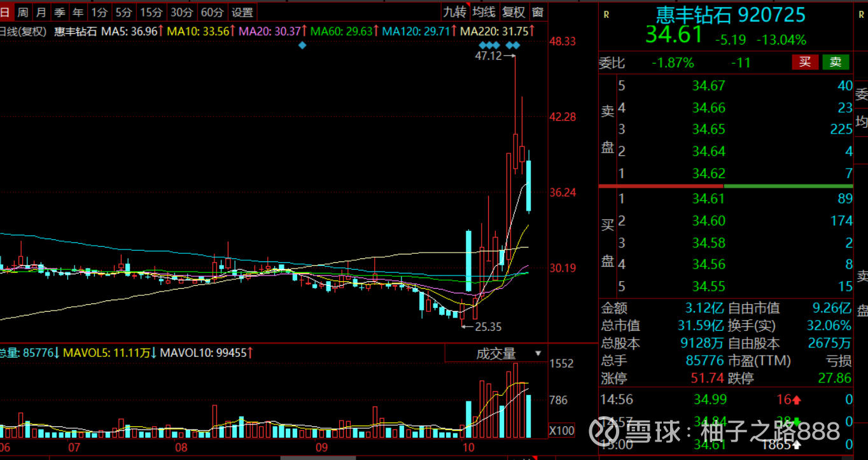Select buy level 4 price 34.56
868x460 pixels.
pos(708,264)
